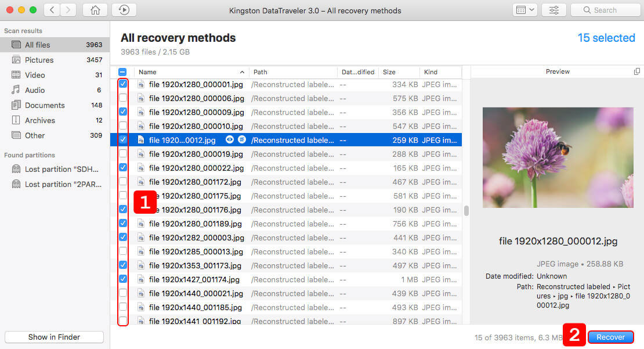Click the file list vertical scrollbar
The height and width of the screenshot is (349, 644).
(466, 210)
